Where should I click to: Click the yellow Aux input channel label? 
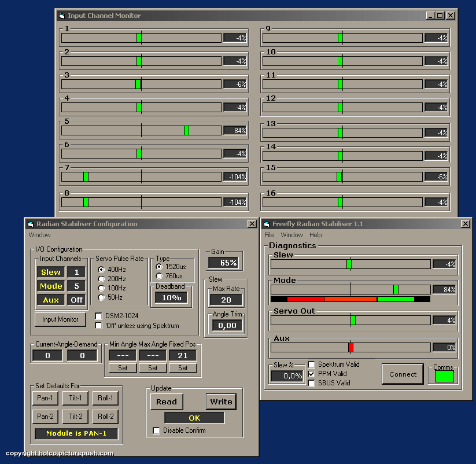51,300
